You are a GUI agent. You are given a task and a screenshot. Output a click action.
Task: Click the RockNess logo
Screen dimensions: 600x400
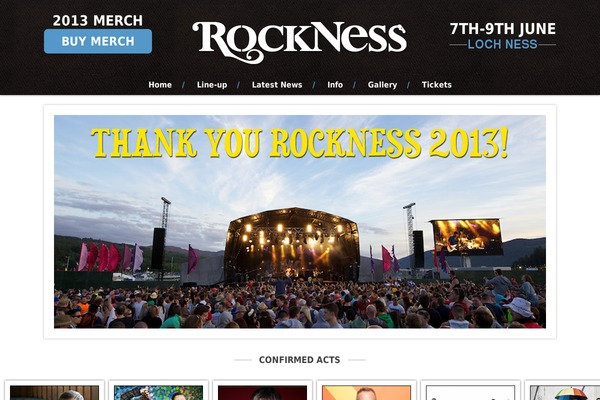[299, 42]
